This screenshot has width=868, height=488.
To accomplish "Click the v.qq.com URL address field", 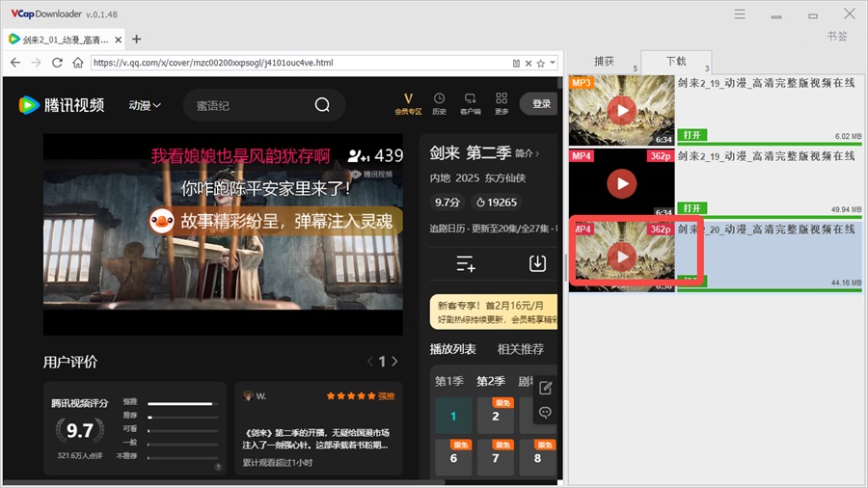I will tap(299, 63).
